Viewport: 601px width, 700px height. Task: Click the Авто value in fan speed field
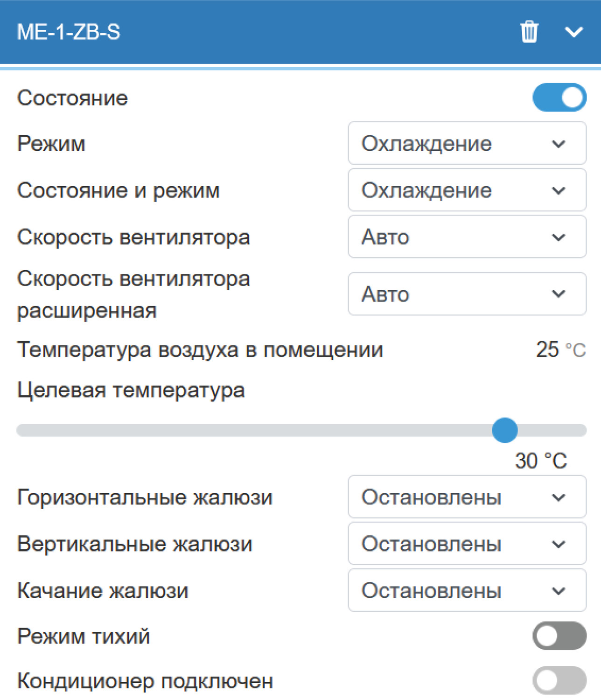383,237
